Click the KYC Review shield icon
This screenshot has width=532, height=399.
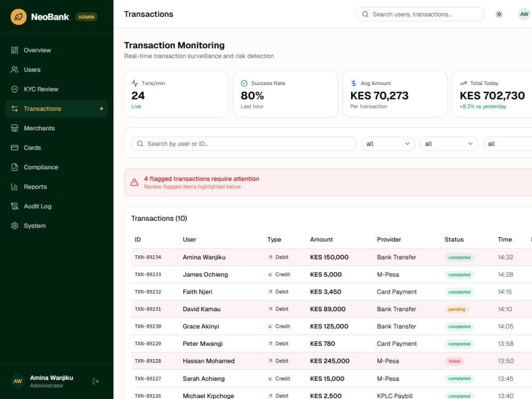[14, 89]
